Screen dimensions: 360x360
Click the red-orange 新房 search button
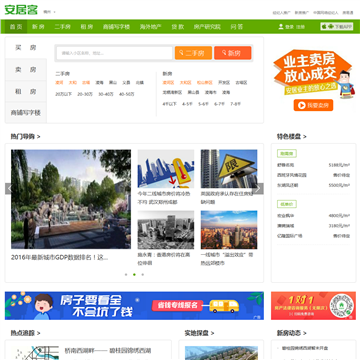[x=233, y=53]
